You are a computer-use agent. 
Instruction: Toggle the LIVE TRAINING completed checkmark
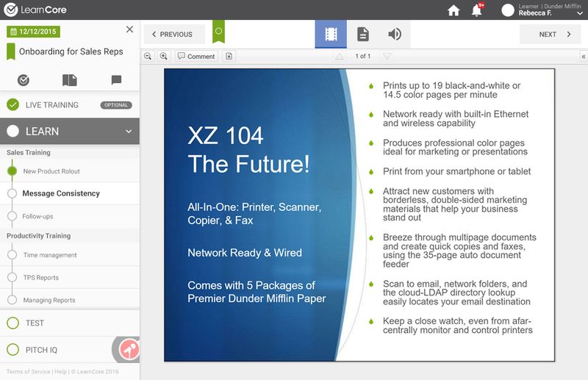click(12, 104)
